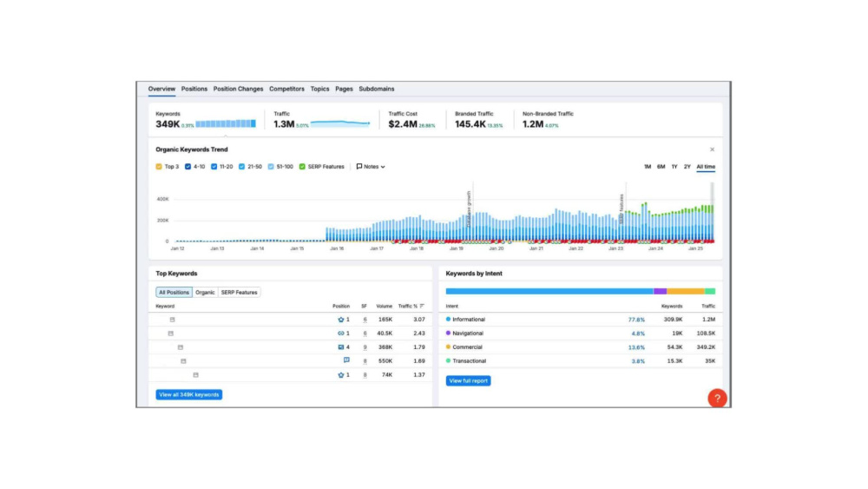Click the 309.9K Informational keywords value

click(x=674, y=320)
